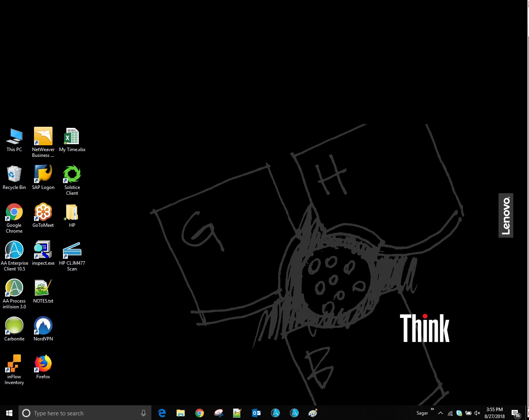Select the Recycle Bin icon

pos(14,178)
